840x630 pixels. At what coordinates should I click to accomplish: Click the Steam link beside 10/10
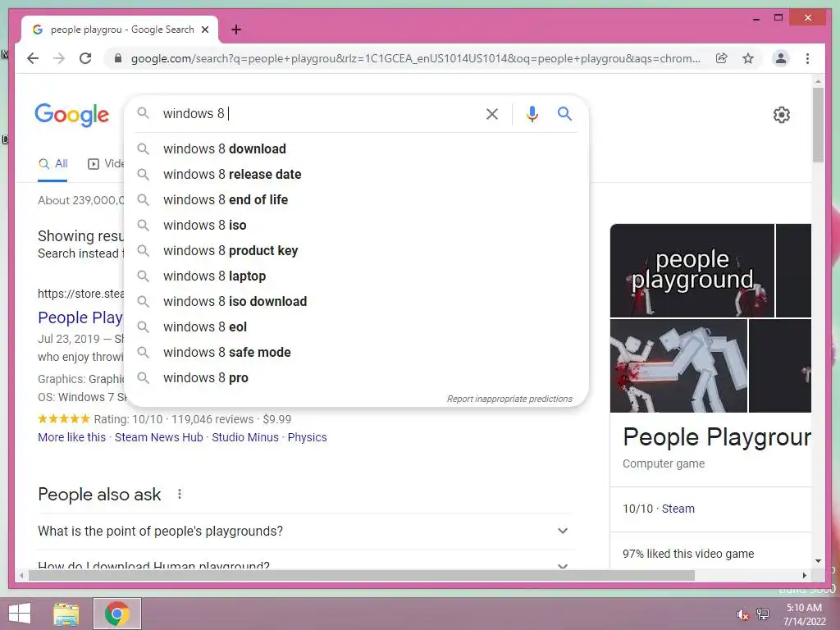(678, 509)
